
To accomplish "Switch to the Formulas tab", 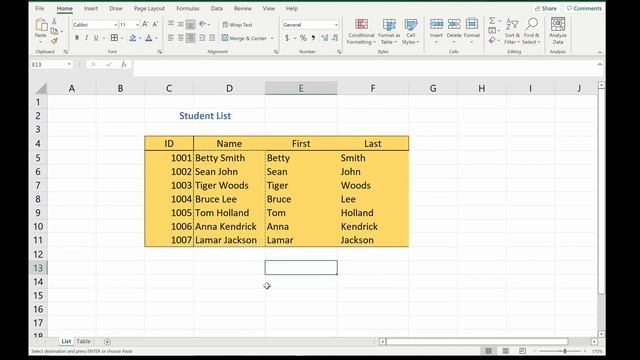I will [188, 8].
